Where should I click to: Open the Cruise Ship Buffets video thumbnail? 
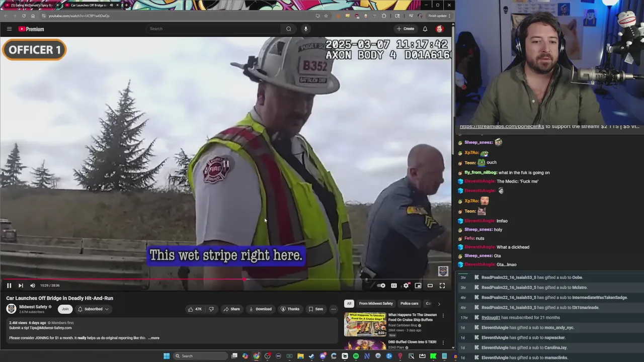coord(365,325)
